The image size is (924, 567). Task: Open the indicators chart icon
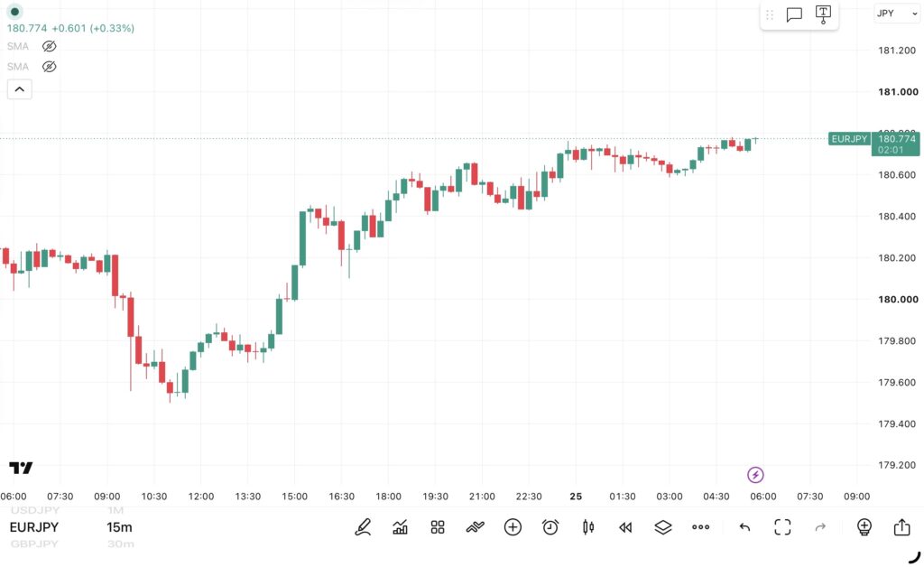[x=400, y=527]
